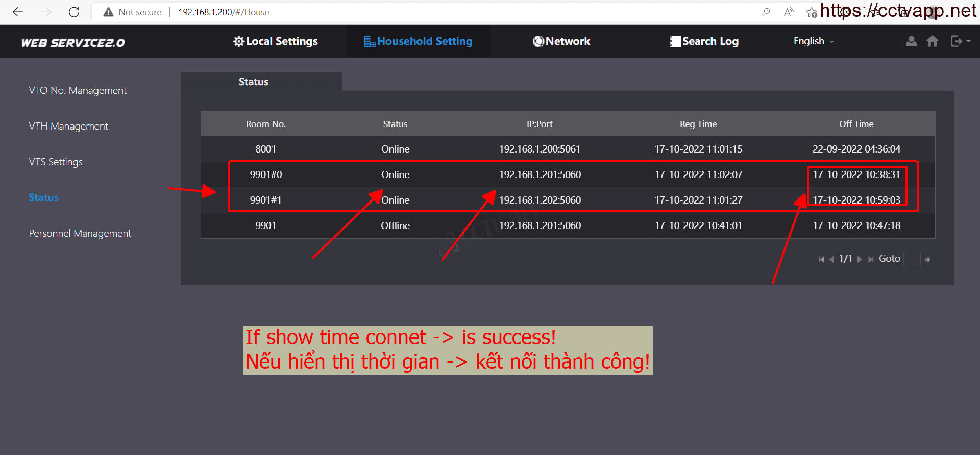Click the Goto confirm arrow icon
980x455 pixels.
pos(927,259)
